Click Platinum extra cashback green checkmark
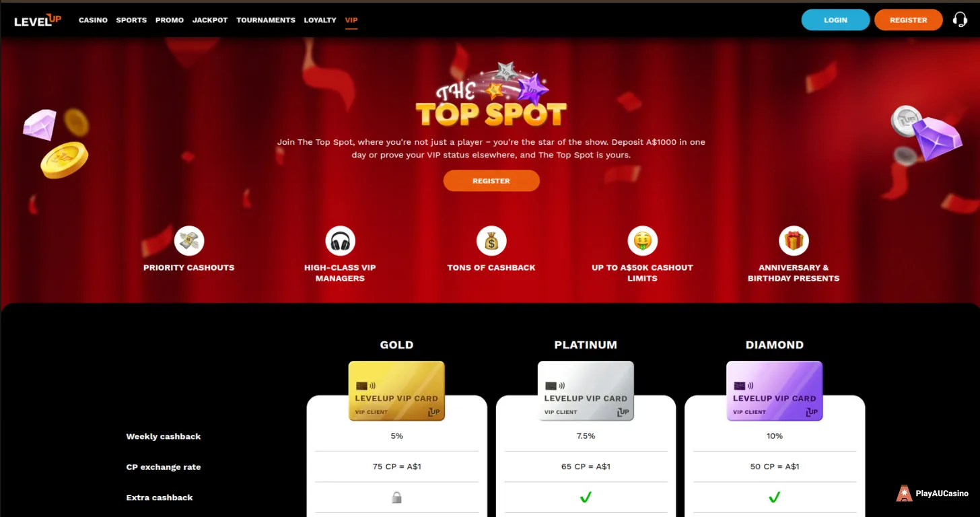 (586, 497)
